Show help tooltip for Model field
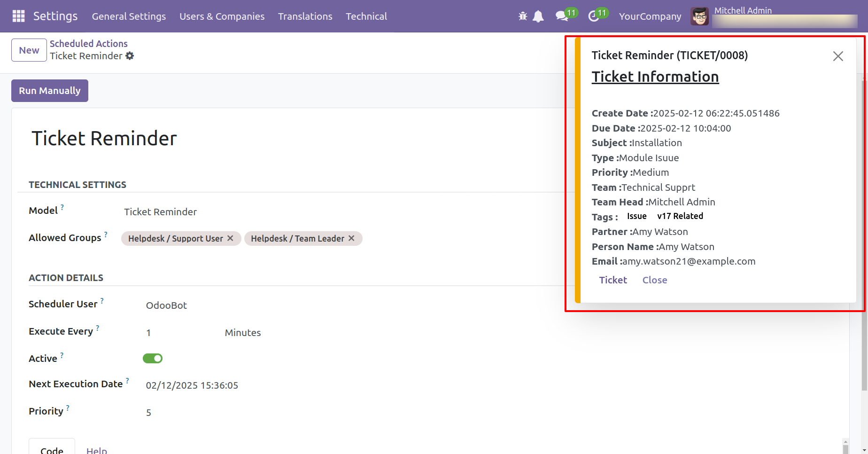 [x=62, y=207]
